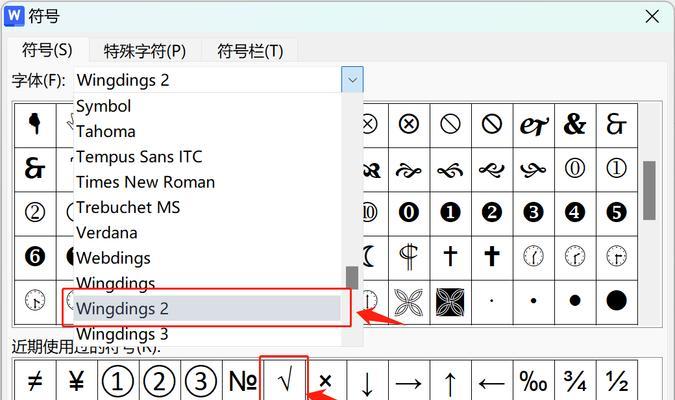Viewport: 675px width, 400px height.
Task: Select the black circled 2 symbol
Action: click(492, 213)
